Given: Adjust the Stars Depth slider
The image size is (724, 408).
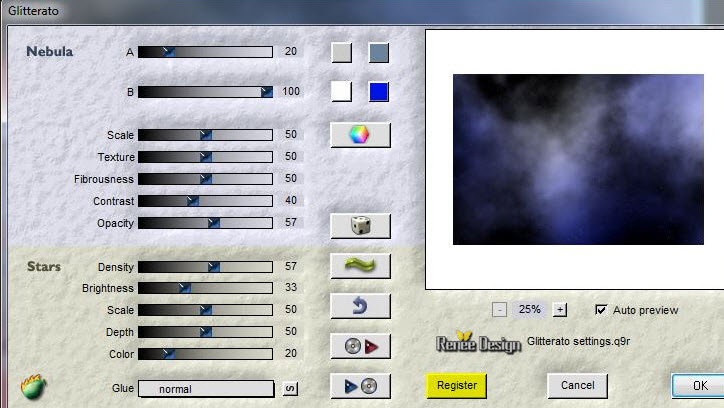Looking at the screenshot, I should [205, 332].
